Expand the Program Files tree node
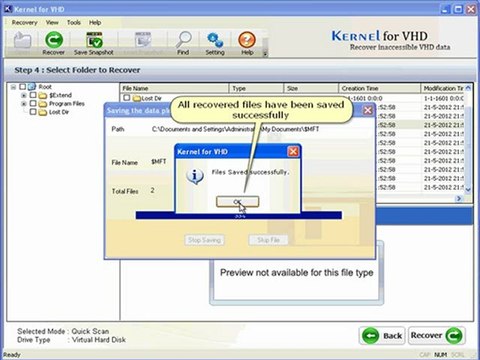This screenshot has height=360, width=480. (x=24, y=104)
